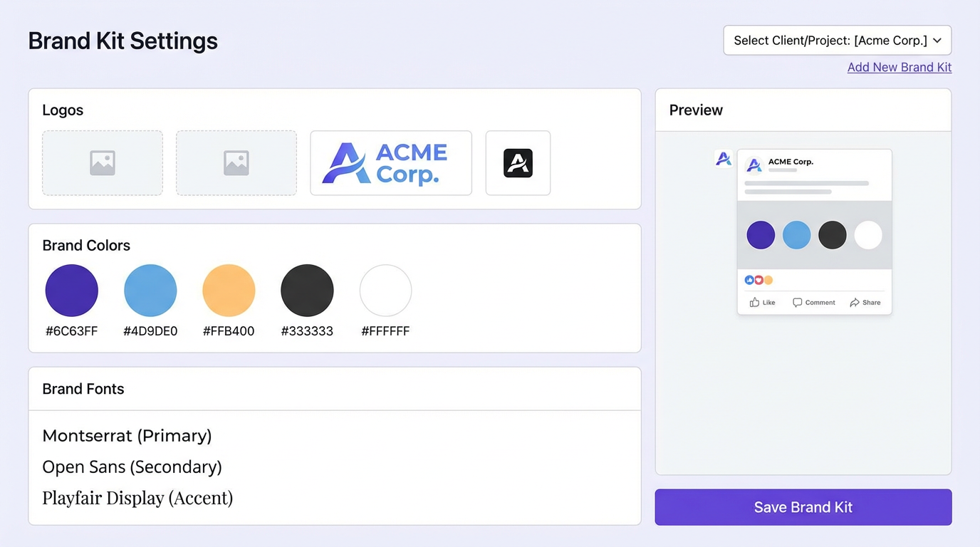Select the Open Sans (Secondary) font
This screenshot has width=980, height=547.
(x=132, y=467)
